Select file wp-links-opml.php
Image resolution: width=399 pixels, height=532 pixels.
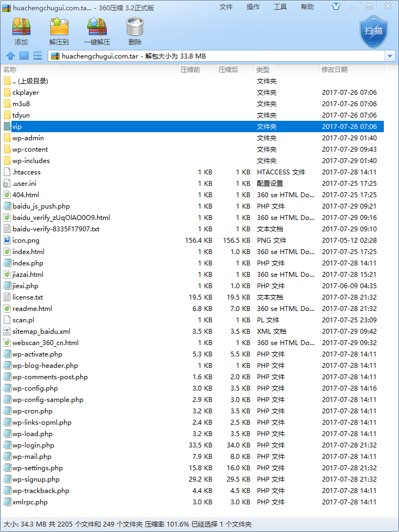tap(192, 422)
